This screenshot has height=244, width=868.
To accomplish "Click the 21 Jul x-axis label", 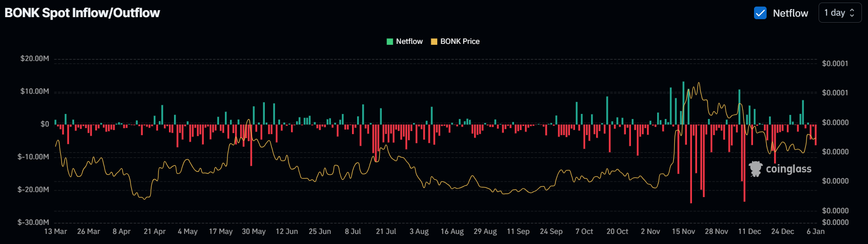I will [x=386, y=231].
